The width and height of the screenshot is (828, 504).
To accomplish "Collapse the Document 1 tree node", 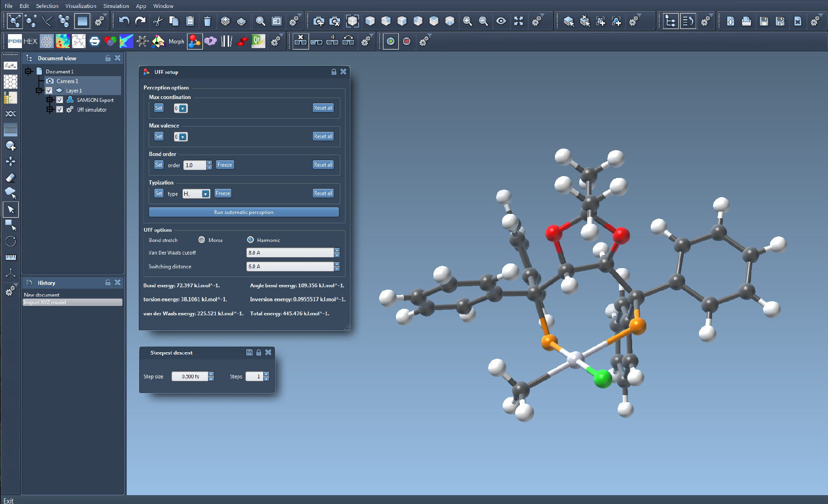I will click(x=29, y=71).
